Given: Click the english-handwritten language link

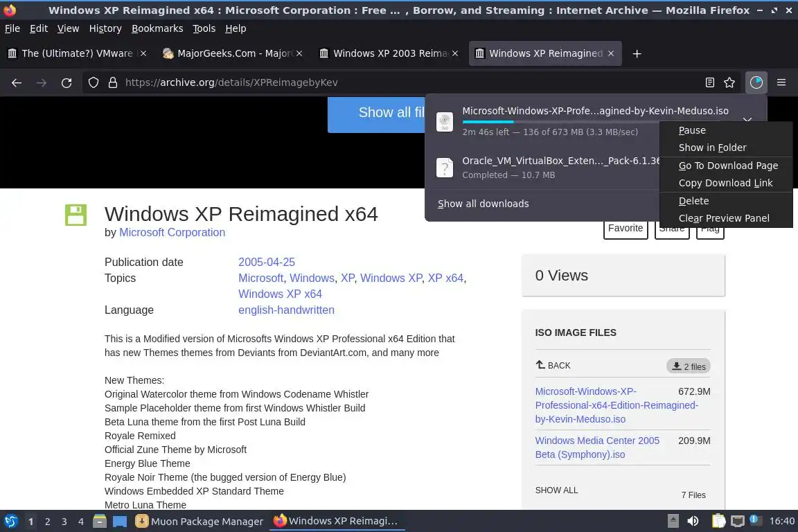Looking at the screenshot, I should pos(286,310).
